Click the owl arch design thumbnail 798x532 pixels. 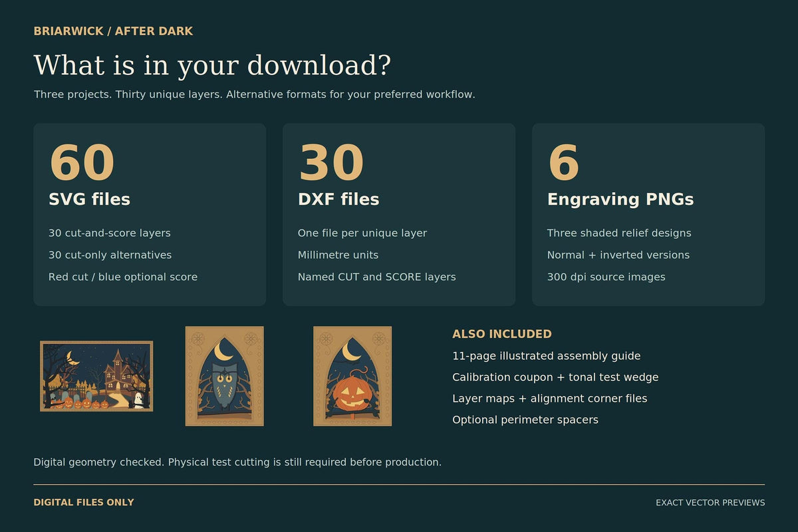tap(224, 376)
